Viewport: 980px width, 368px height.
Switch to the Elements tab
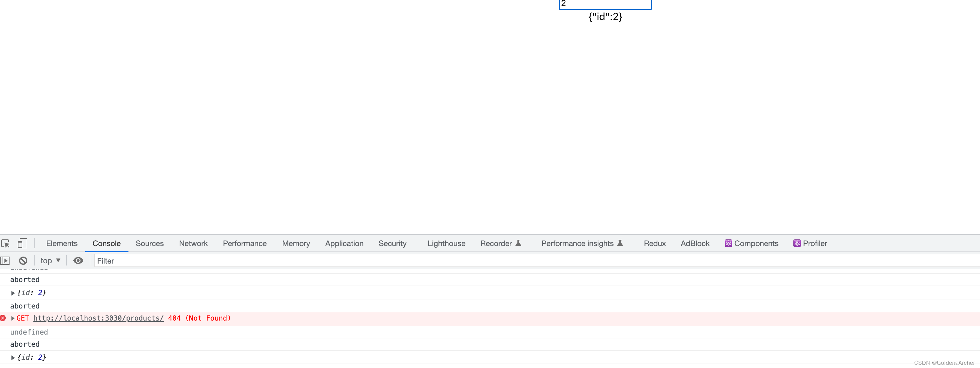62,244
